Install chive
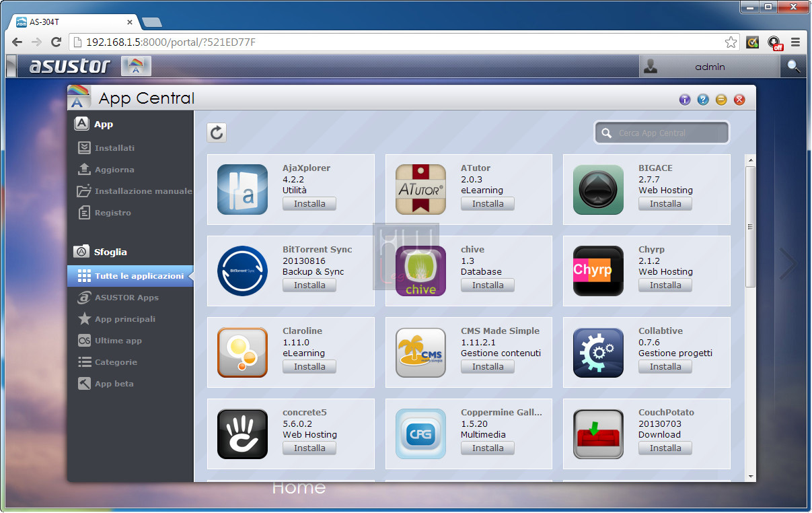This screenshot has width=812, height=513. 488,285
